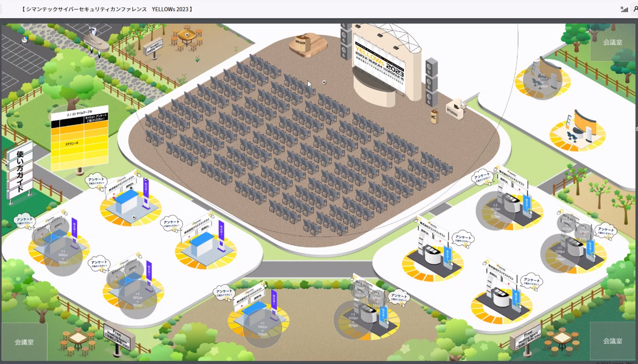Viewport: 638px width, 364px height.
Task: Open the user profile icon
Action: [636, 9]
